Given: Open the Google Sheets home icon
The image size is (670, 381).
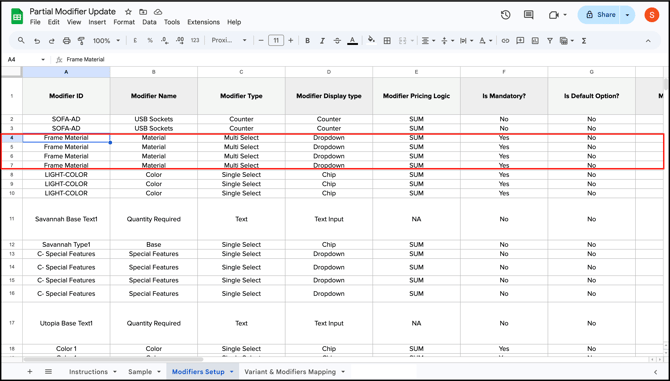Looking at the screenshot, I should (17, 16).
